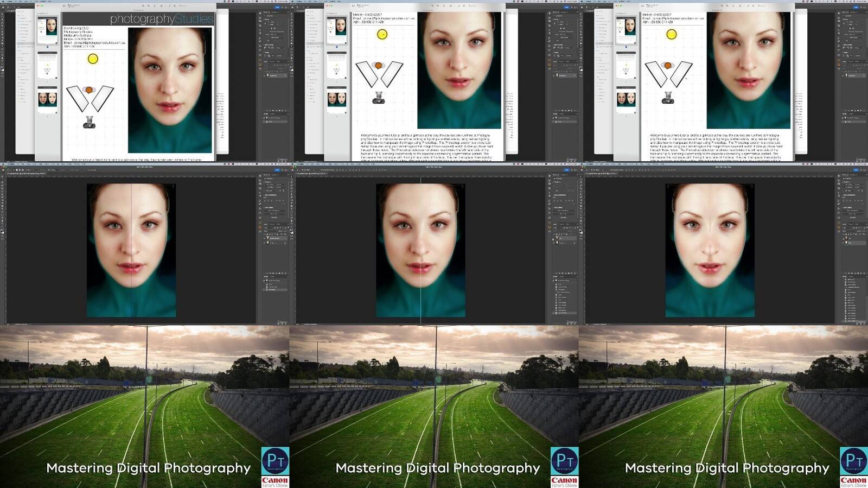Select the Move tool in the split-face frame
Screen dimensions: 868x488
pos(2,176)
